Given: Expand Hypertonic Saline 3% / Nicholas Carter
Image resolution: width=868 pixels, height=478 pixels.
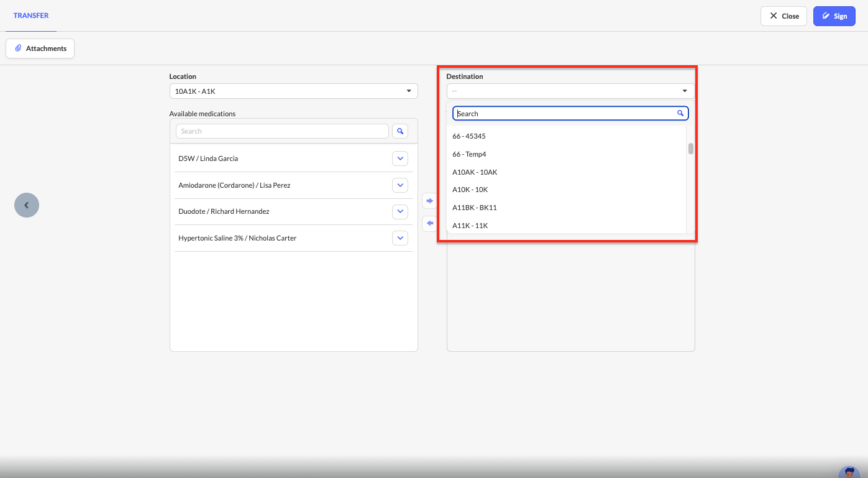Looking at the screenshot, I should pos(400,238).
